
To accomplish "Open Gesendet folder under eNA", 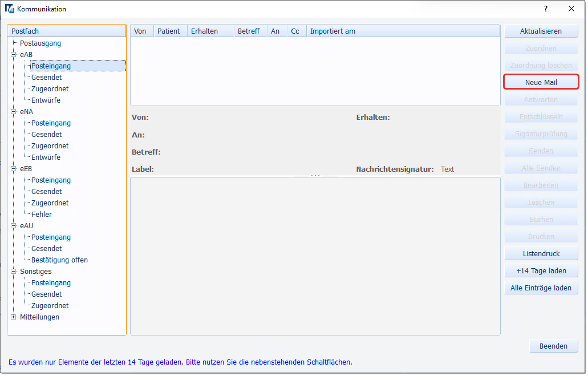I will tap(47, 134).
